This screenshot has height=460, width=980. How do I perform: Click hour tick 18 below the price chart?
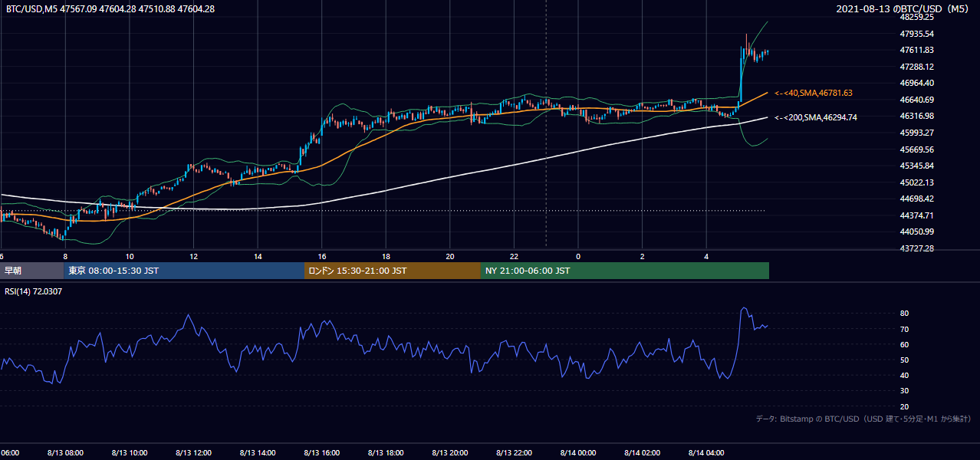pos(386,256)
